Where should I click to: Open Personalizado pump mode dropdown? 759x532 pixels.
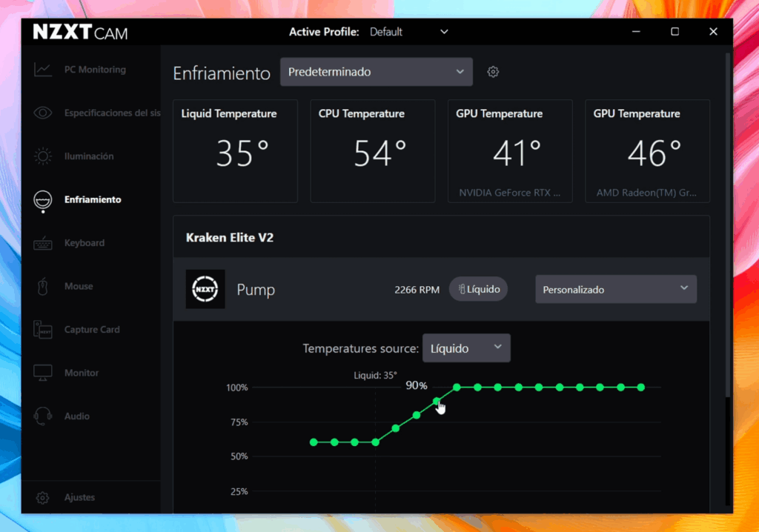pos(616,290)
